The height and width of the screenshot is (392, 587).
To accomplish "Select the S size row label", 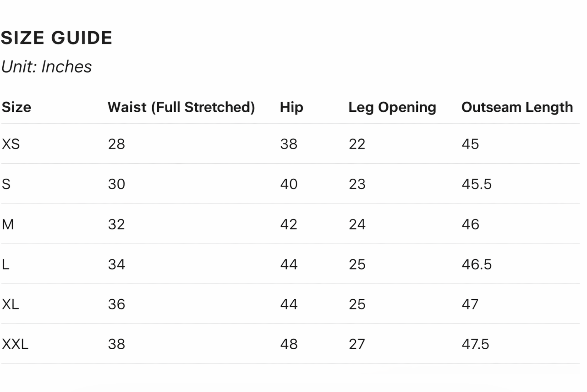I will pos(6,184).
